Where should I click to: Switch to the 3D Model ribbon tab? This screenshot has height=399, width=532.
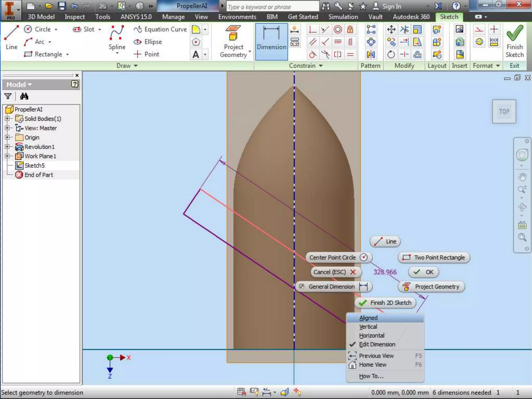(41, 17)
